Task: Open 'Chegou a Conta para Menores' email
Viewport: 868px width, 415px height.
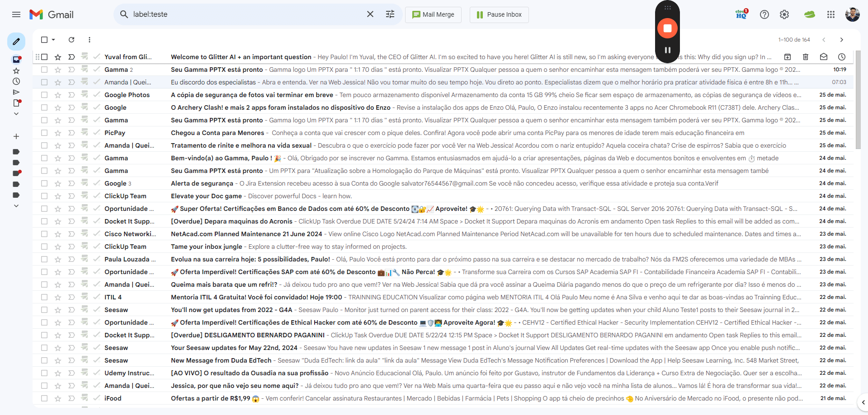Action: click(x=443, y=133)
